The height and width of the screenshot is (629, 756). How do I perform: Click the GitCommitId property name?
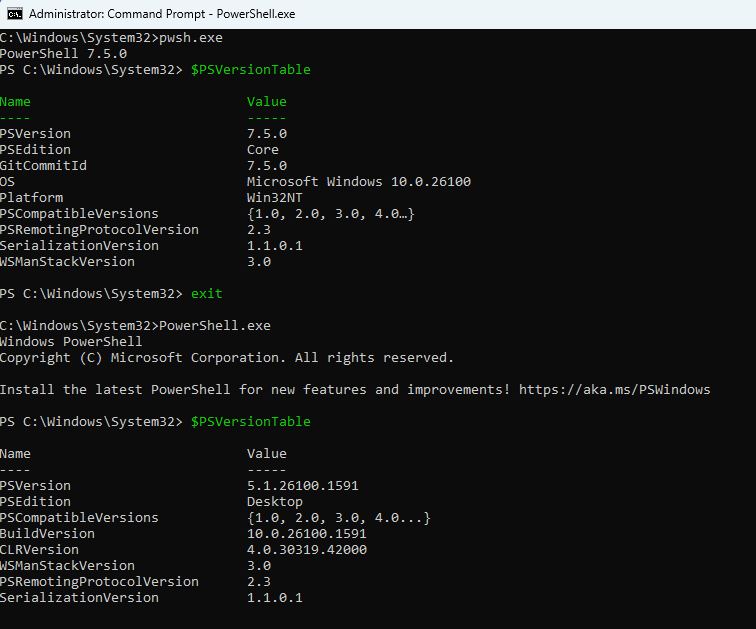click(43, 166)
